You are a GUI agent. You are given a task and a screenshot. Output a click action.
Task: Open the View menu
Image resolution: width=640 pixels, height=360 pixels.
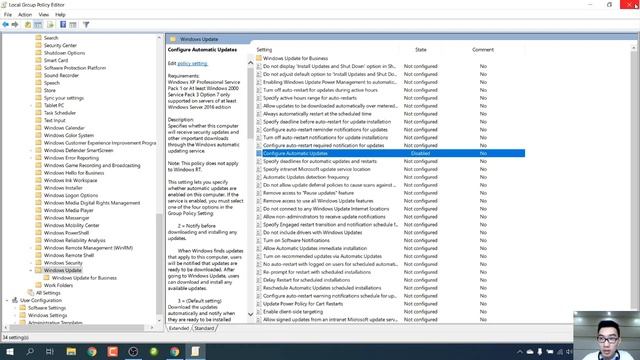click(x=44, y=15)
